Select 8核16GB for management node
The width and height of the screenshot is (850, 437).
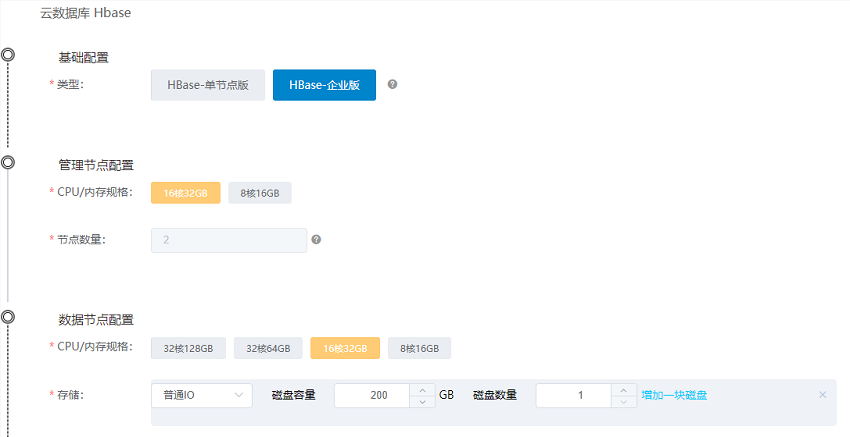tap(260, 193)
